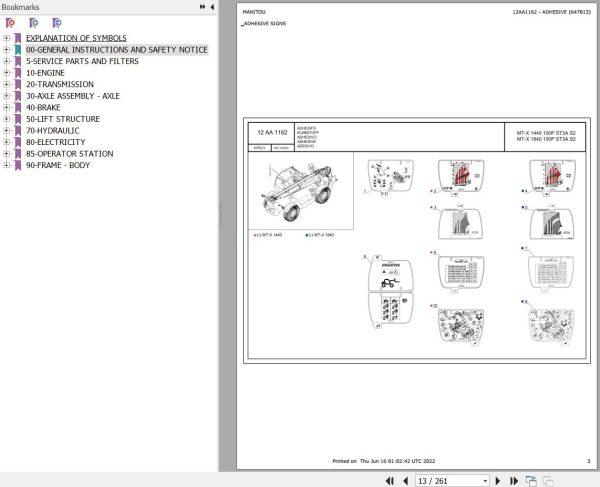The height and width of the screenshot is (487, 600).
Task: Expand the 80-ELECTRICITY bookmark node
Action: pos(6,142)
